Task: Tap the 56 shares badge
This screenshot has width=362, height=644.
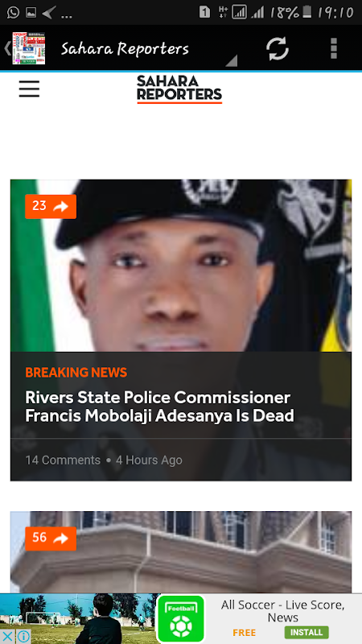Action: point(51,538)
